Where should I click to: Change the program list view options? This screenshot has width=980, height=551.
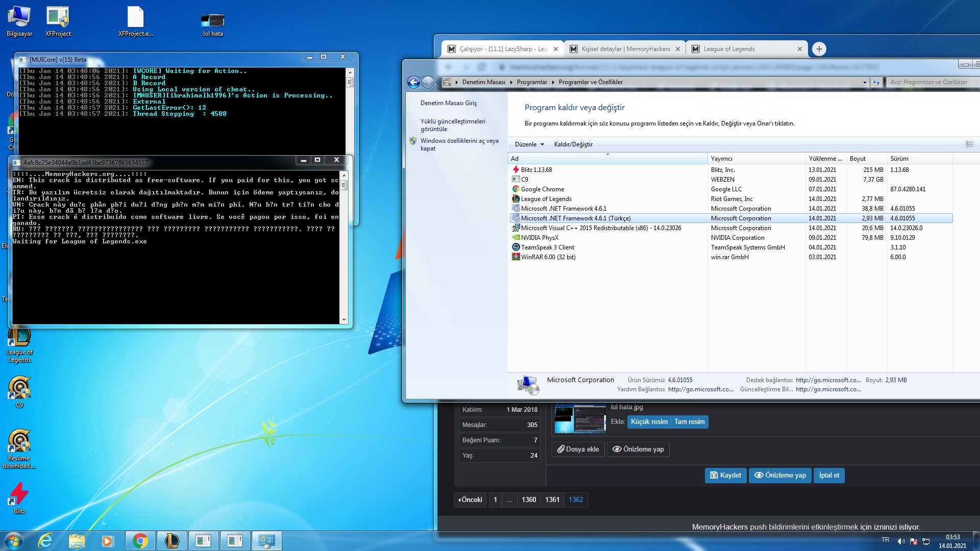point(969,144)
